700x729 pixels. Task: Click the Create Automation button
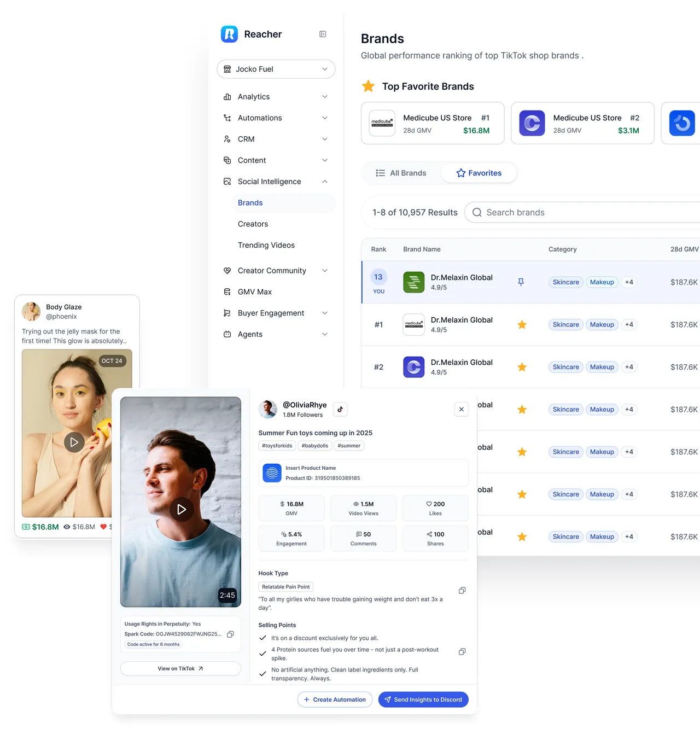click(x=335, y=700)
